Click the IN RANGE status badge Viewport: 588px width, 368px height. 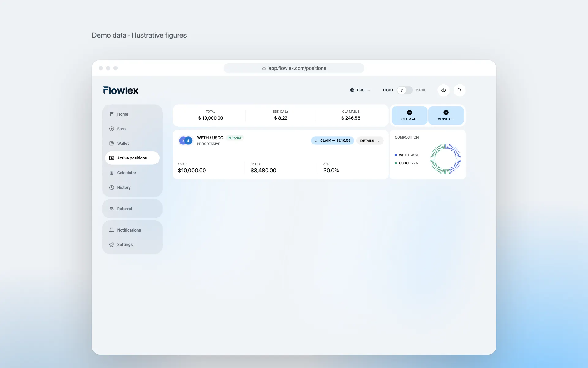point(235,138)
